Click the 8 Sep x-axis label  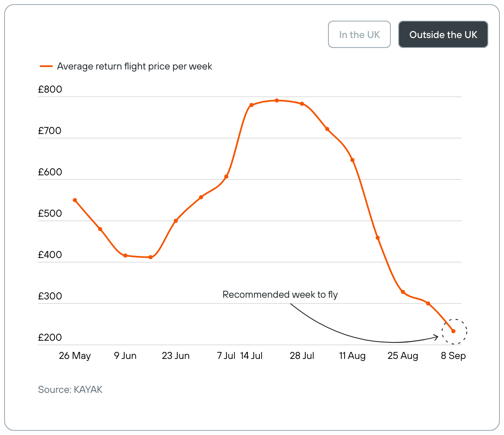(x=453, y=356)
